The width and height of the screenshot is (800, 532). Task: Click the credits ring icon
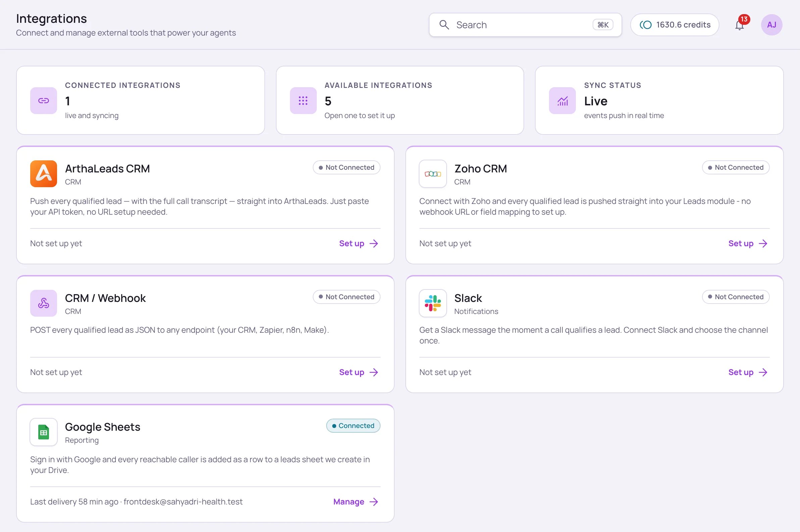coord(646,25)
